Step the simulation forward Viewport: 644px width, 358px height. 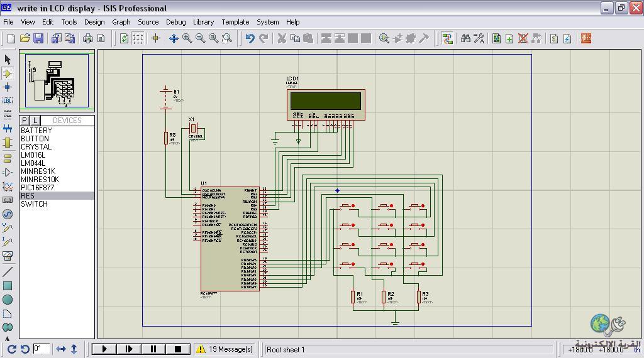pyautogui.click(x=129, y=349)
